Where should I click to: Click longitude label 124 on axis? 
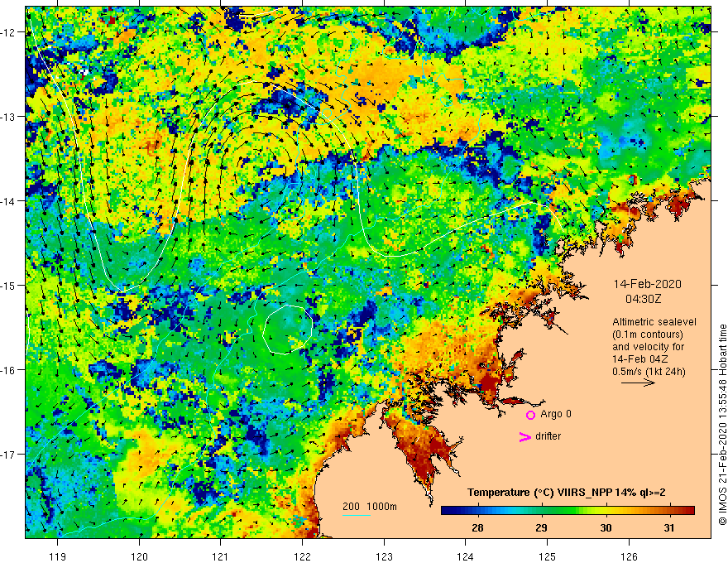click(466, 556)
